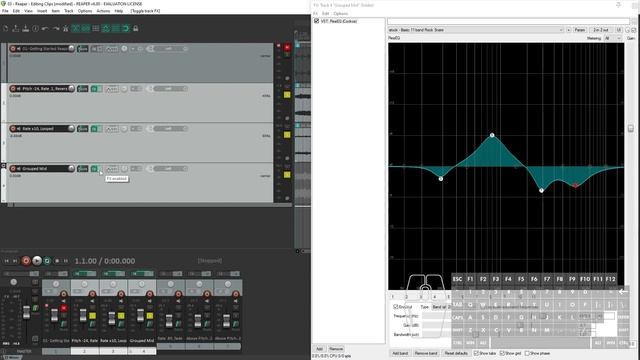Click the Save project toolbar icon

coord(25,29)
